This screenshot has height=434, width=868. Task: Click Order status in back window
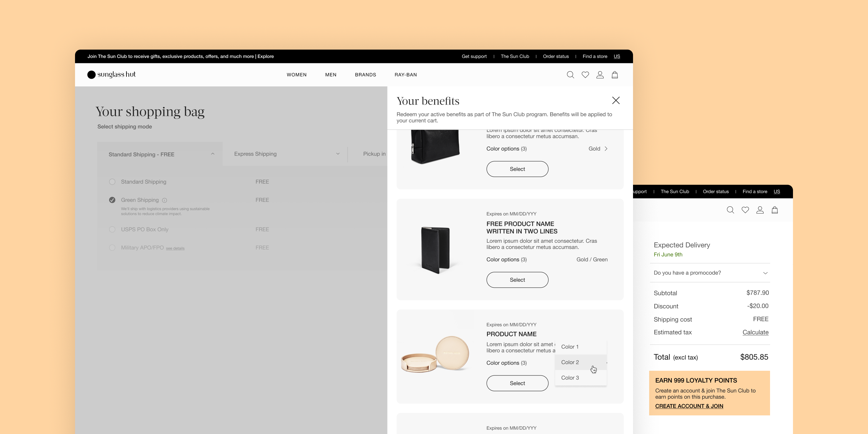716,191
